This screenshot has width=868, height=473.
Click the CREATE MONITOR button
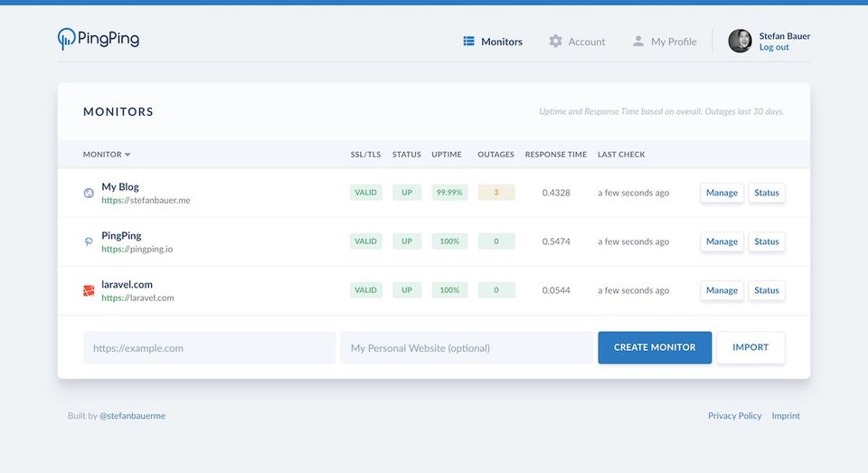coord(655,347)
